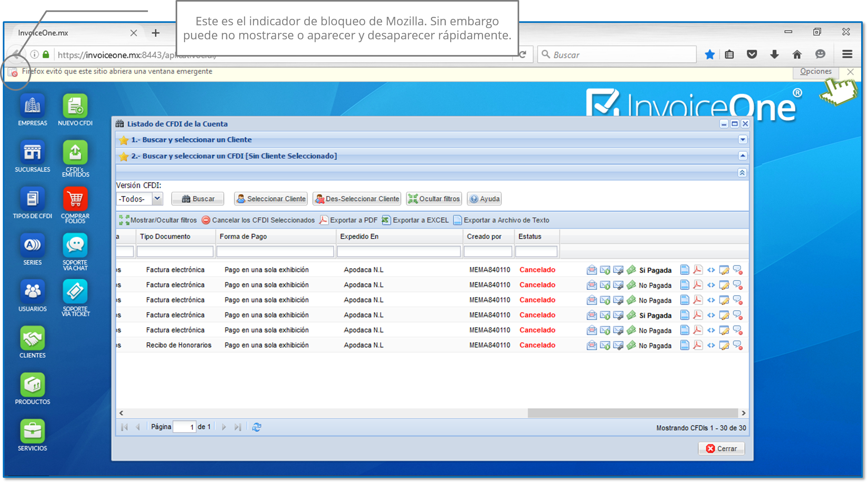Click envelope with paperclip in Recibo de Honorarios row
The height and width of the screenshot is (483, 868).
(x=618, y=345)
